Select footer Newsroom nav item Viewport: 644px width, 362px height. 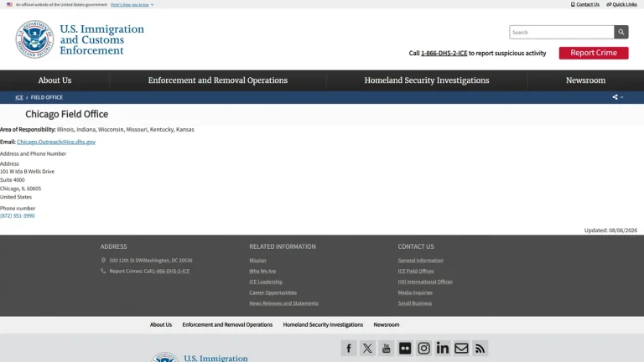[x=387, y=324]
